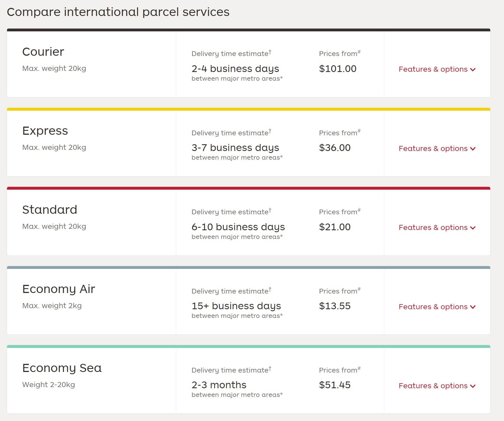Click the yellow bar above the Express card
Image resolution: width=504 pixels, height=421 pixels.
click(x=249, y=109)
